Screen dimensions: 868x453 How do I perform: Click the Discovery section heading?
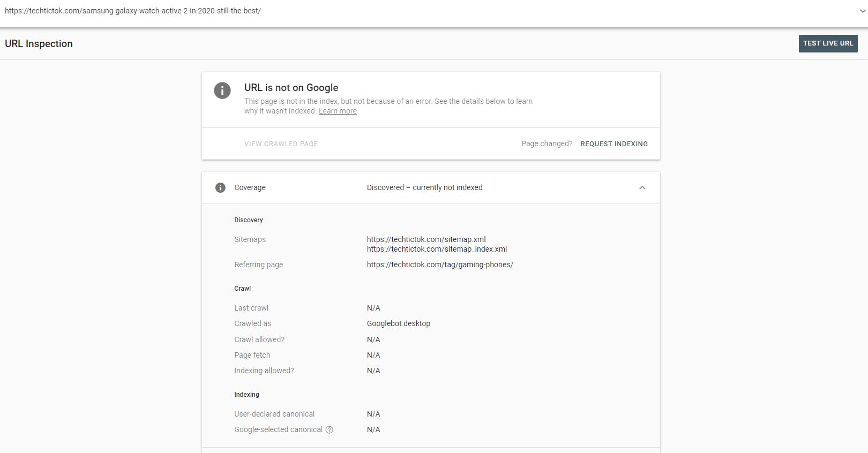pos(249,220)
